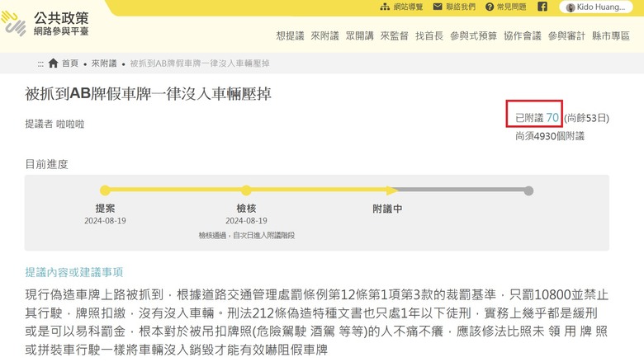Click the 檢核通過 status note
This screenshot has width=644, height=362.
point(247,235)
